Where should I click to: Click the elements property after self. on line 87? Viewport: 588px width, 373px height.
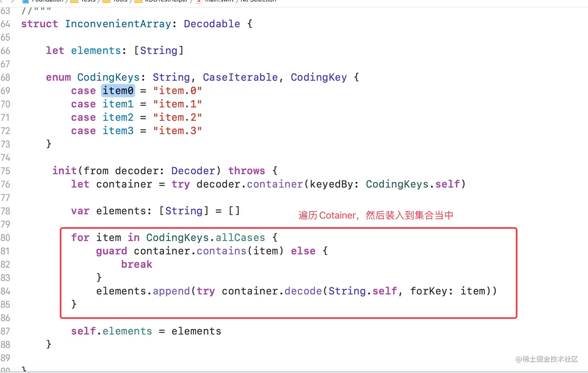pyautogui.click(x=128, y=331)
